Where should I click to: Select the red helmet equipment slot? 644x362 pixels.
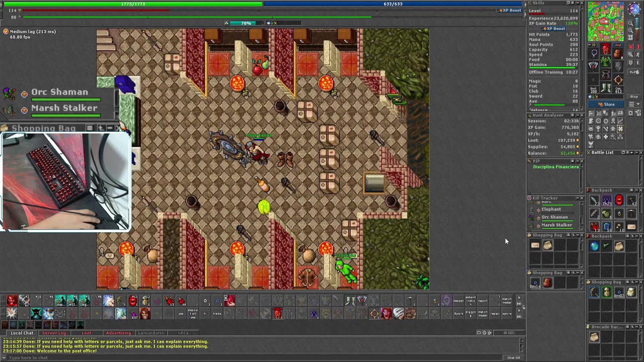click(x=605, y=49)
